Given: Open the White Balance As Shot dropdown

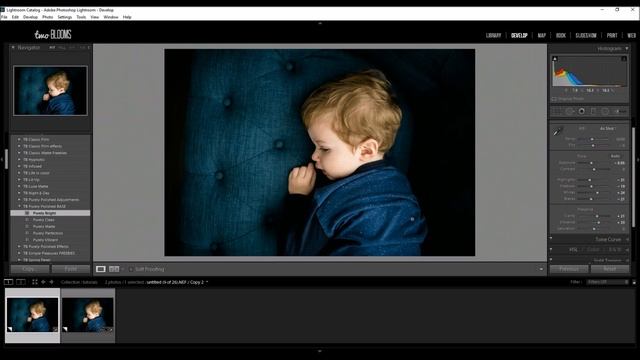Looking at the screenshot, I should 608,129.
